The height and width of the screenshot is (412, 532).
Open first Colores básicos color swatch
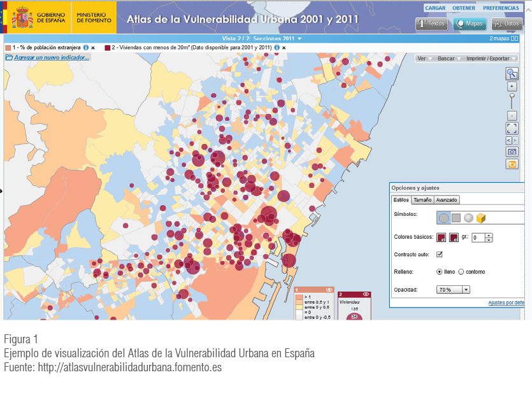441,238
